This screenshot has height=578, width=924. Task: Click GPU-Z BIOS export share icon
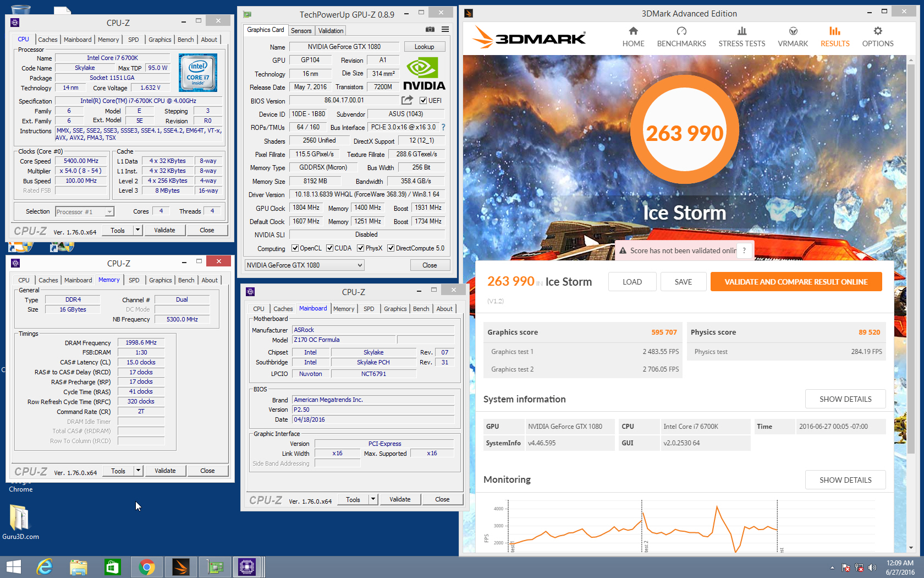coord(407,100)
